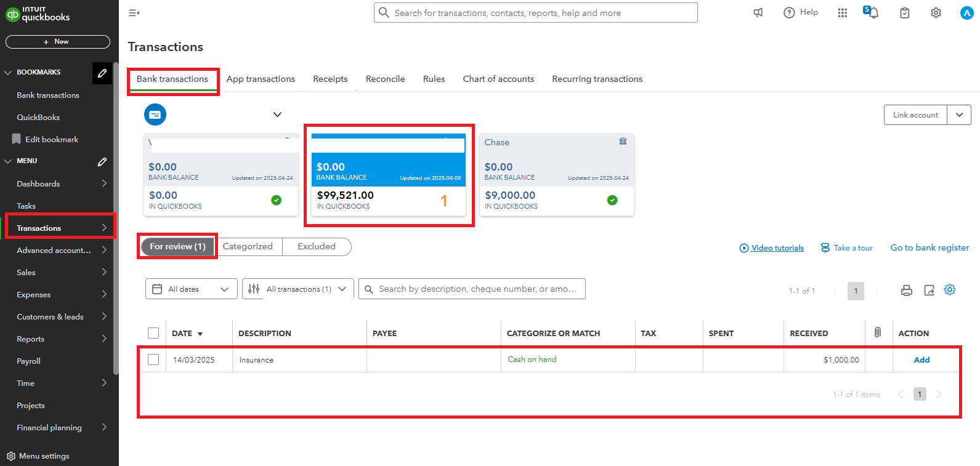Viewport: 980px width, 466px height.
Task: Select the Categorized filter toggle
Action: pos(248,246)
